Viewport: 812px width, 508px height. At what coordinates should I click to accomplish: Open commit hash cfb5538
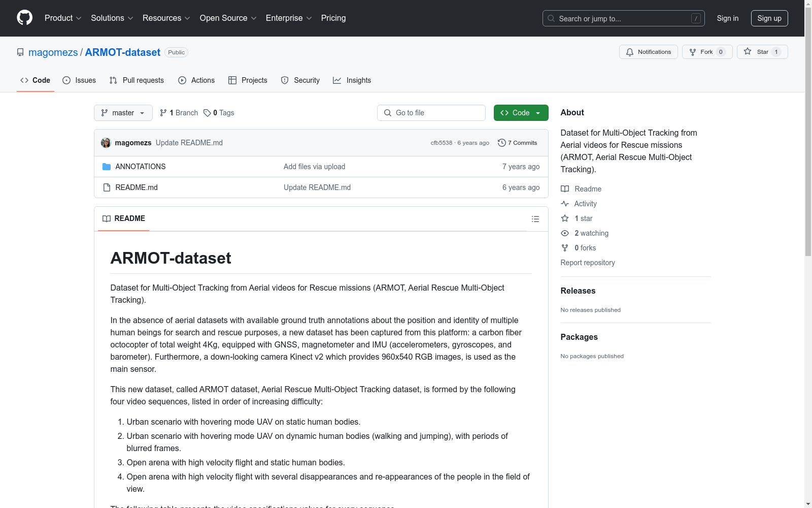click(x=442, y=143)
